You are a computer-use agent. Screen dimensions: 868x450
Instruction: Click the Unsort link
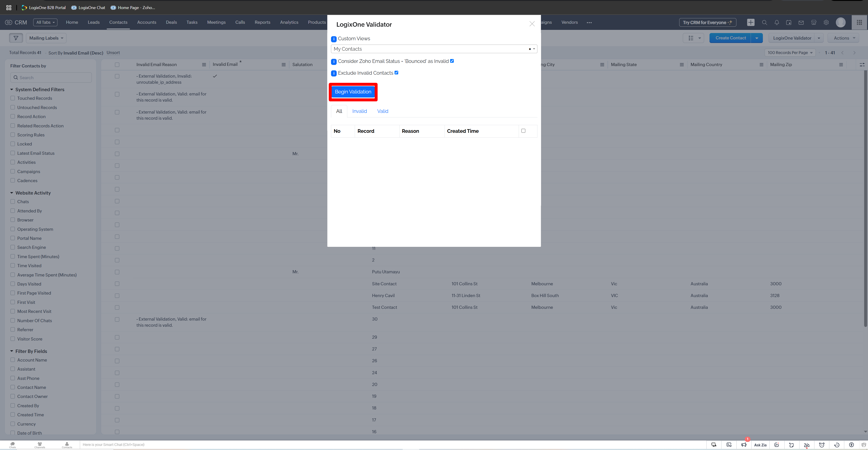[113, 52]
